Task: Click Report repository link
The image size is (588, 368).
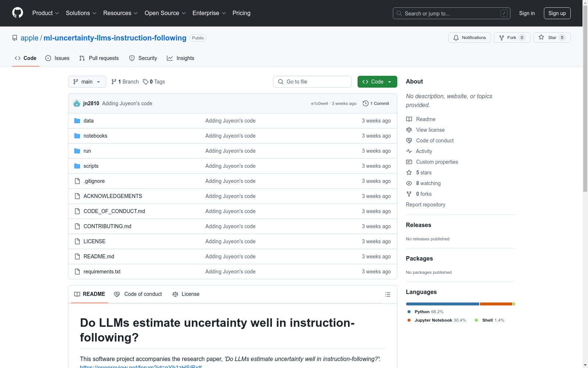Action: point(426,205)
